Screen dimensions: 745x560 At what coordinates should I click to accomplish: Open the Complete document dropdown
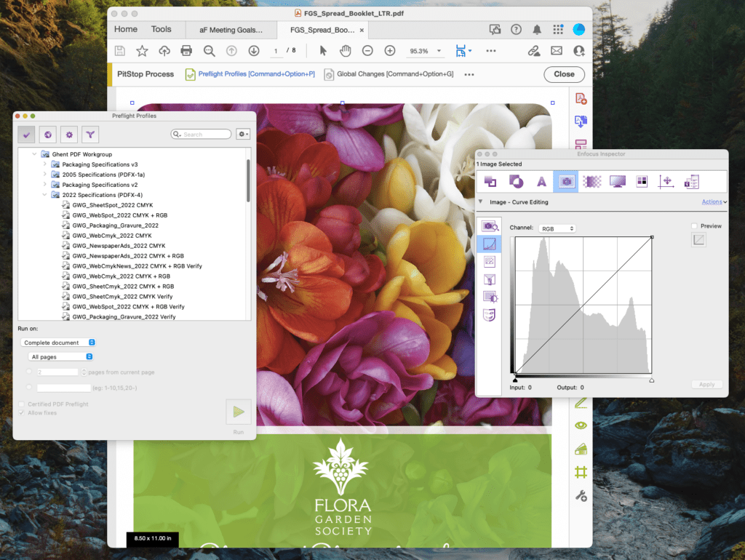pos(58,343)
